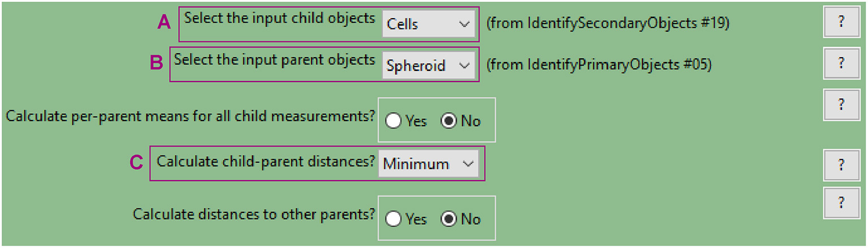Open the Cells child objects dropdown
This screenshot has width=868, height=248.
tap(429, 24)
